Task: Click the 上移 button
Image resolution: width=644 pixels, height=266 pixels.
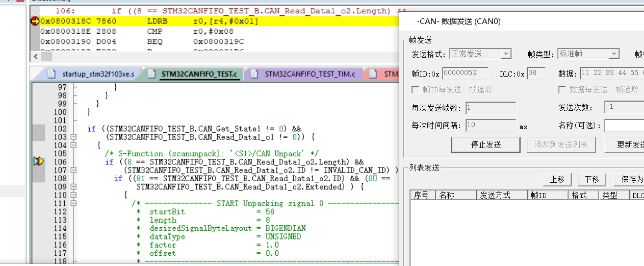Action: coord(557,180)
